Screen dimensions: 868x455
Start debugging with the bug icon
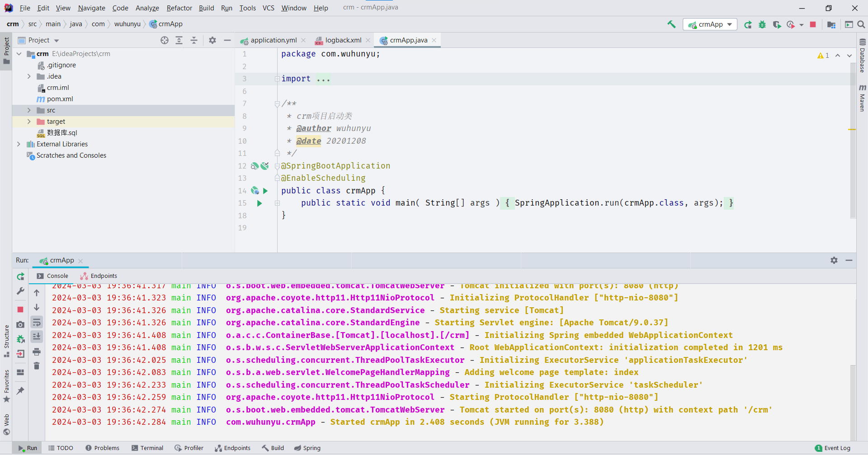tap(762, 24)
